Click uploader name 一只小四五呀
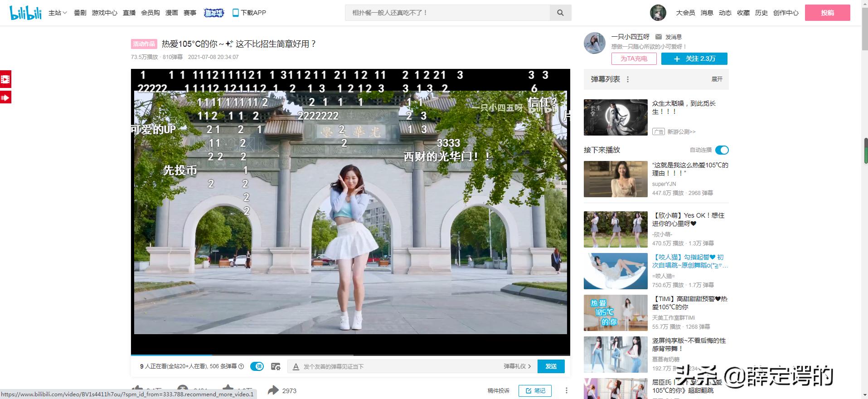868x399 pixels. click(x=630, y=37)
